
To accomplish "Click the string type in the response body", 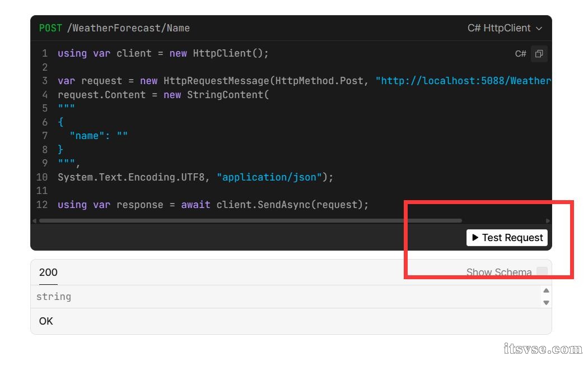I will click(54, 297).
